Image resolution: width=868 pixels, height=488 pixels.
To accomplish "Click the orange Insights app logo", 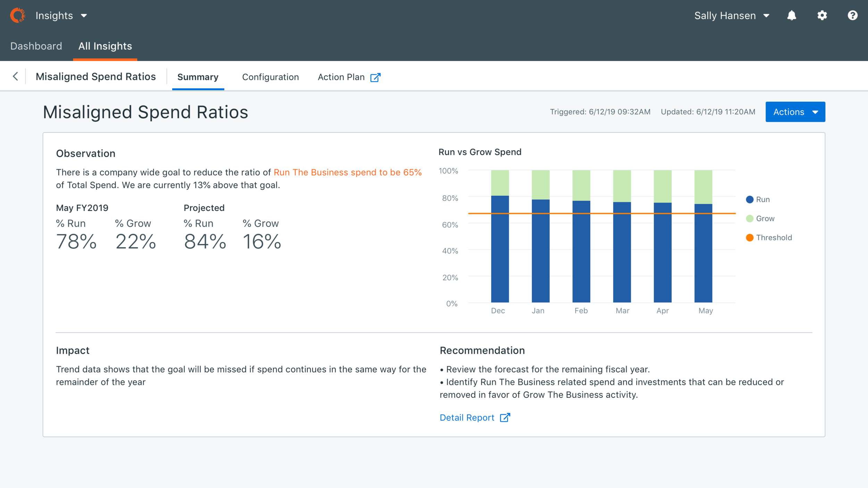I will pos(17,16).
